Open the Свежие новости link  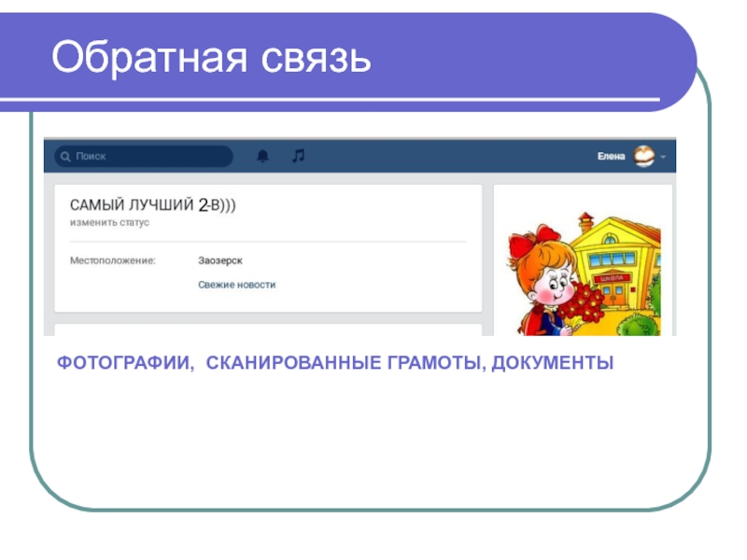(x=237, y=285)
